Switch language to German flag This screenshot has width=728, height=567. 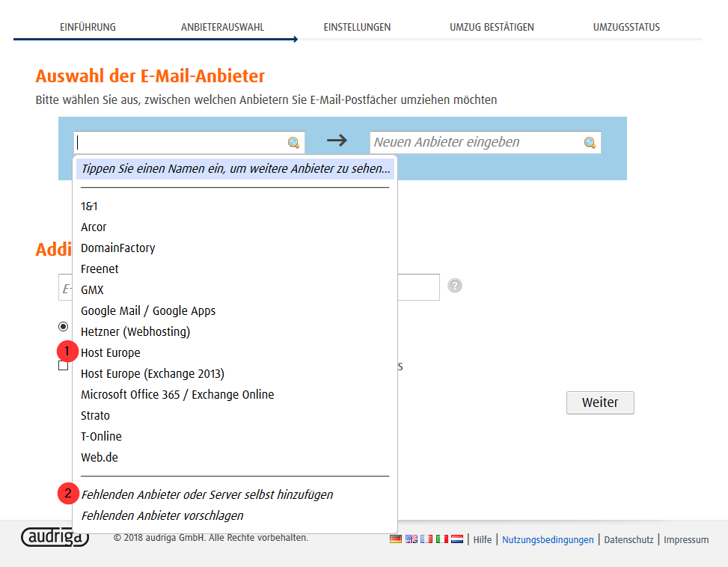coord(396,539)
